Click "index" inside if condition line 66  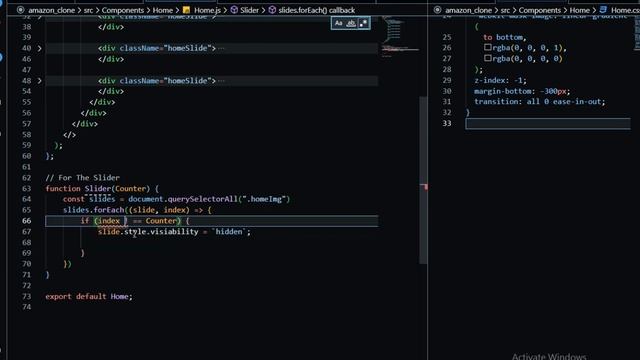point(109,221)
